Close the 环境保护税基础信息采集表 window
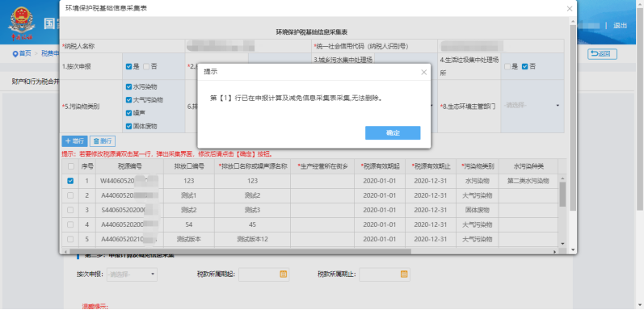Screen dimensions: 644x310 [569, 9]
